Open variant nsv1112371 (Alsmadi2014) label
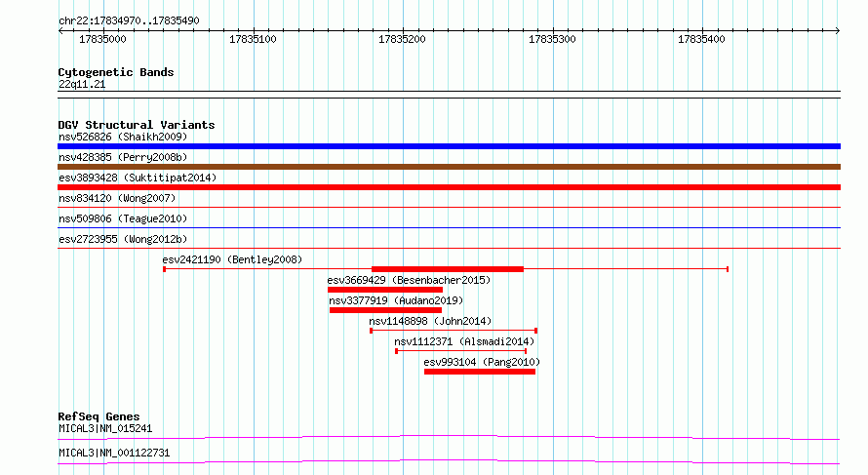This screenshot has height=475, width=868. (x=464, y=341)
